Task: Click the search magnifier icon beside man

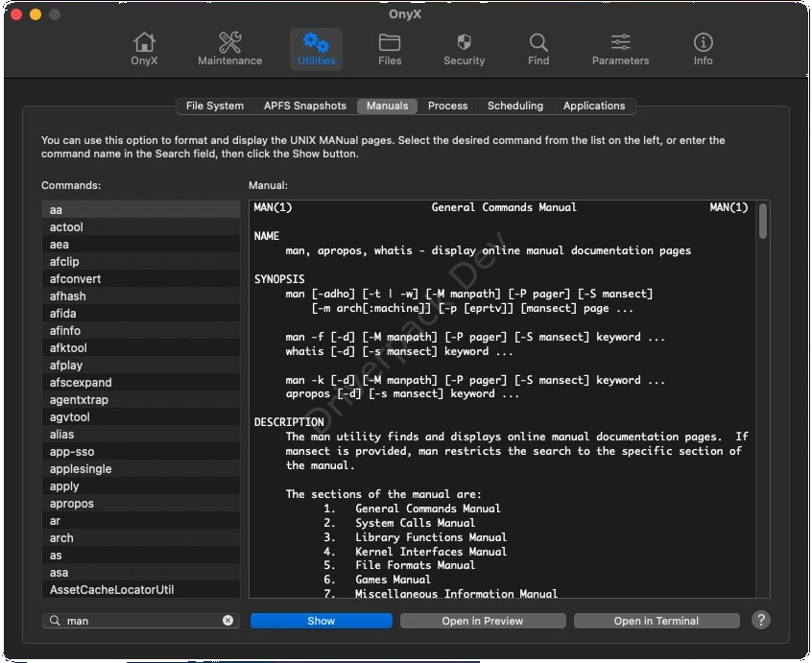Action: click(x=55, y=620)
